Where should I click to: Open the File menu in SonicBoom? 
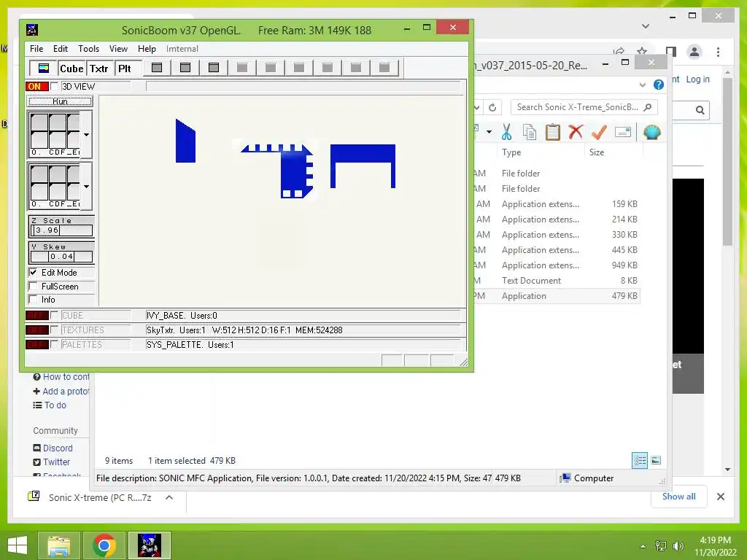point(36,49)
